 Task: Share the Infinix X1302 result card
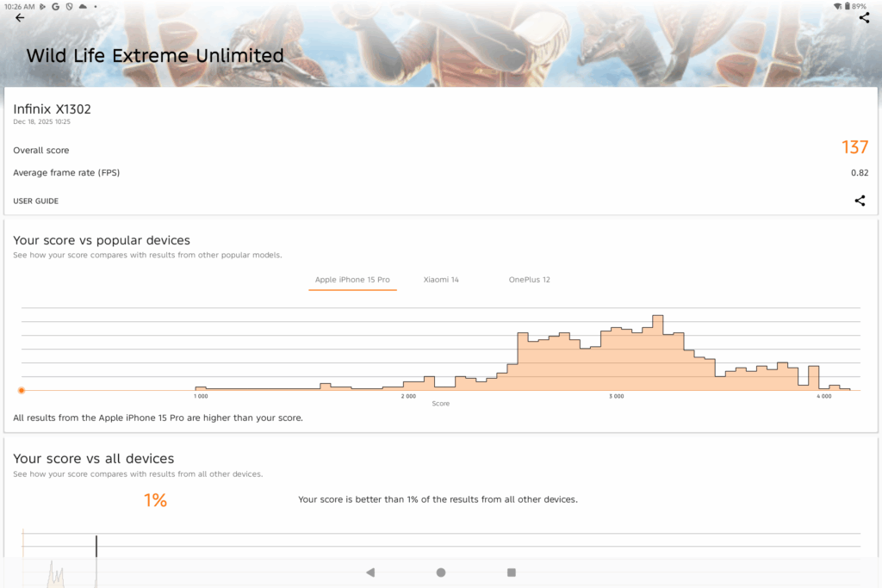click(860, 201)
